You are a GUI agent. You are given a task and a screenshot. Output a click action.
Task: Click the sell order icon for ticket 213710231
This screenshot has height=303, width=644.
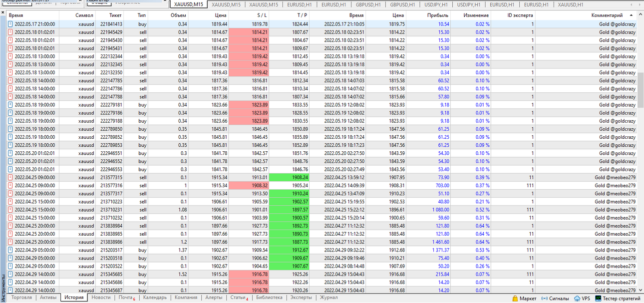pos(10,210)
